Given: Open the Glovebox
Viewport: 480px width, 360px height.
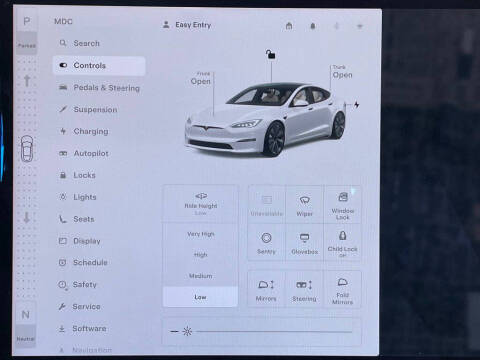Looking at the screenshot, I should (305, 242).
